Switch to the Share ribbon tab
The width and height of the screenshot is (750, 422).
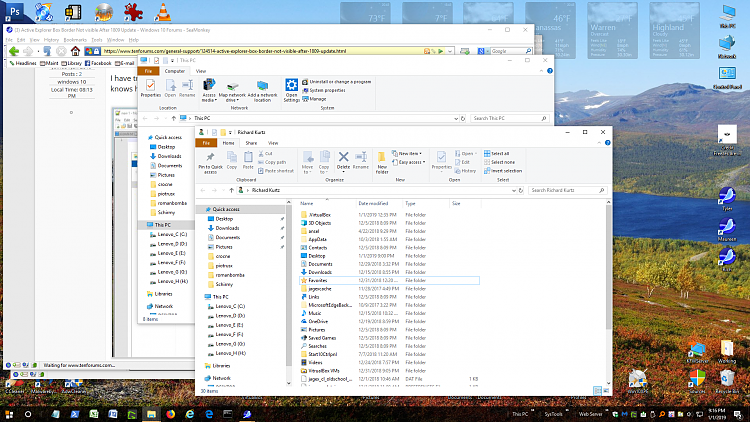pos(251,143)
